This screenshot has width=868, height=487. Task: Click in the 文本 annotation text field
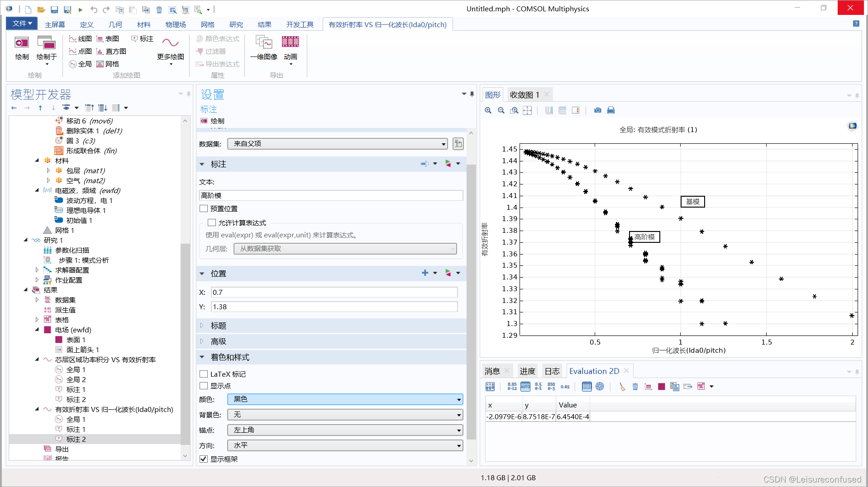[331, 195]
